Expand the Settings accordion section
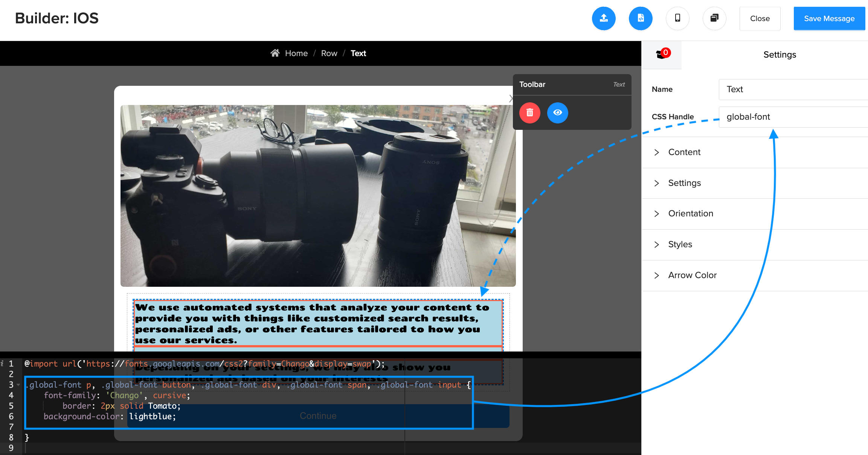 pos(755,183)
